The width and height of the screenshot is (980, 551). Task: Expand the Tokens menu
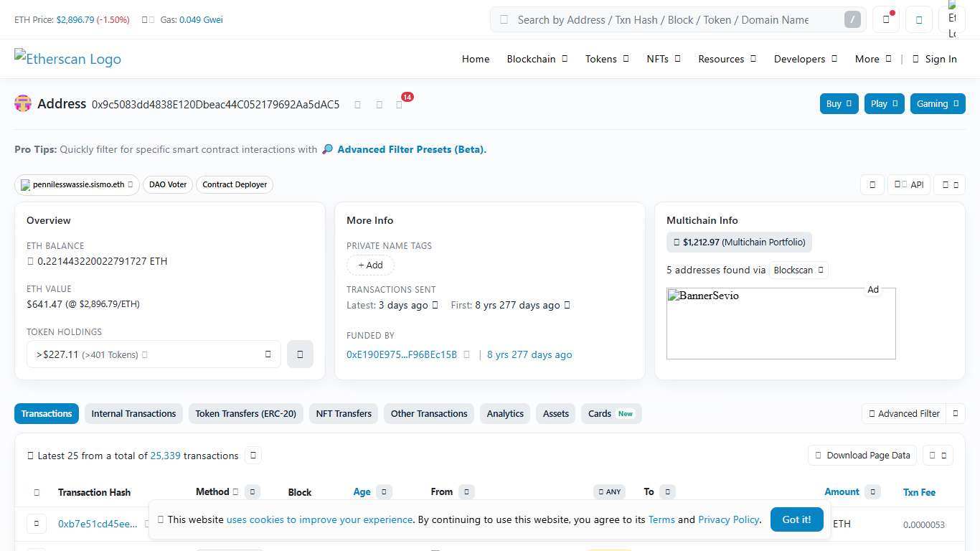point(606,59)
